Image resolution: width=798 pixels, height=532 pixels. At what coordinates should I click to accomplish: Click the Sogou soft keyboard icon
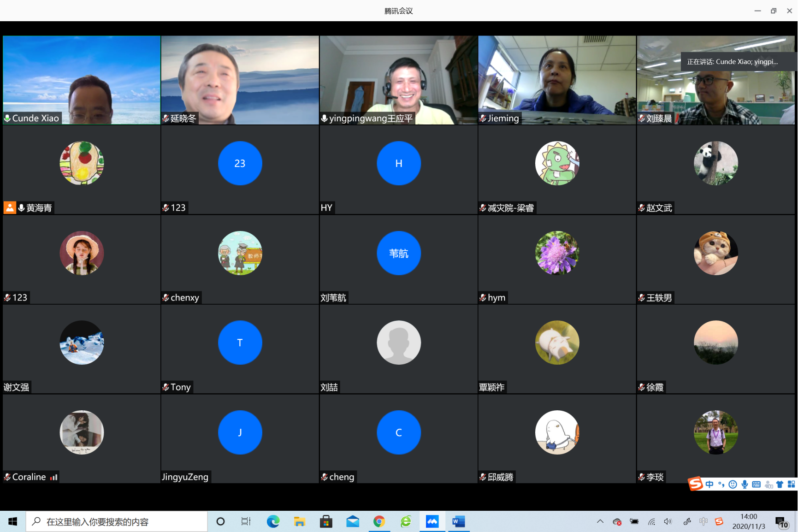coord(756,484)
